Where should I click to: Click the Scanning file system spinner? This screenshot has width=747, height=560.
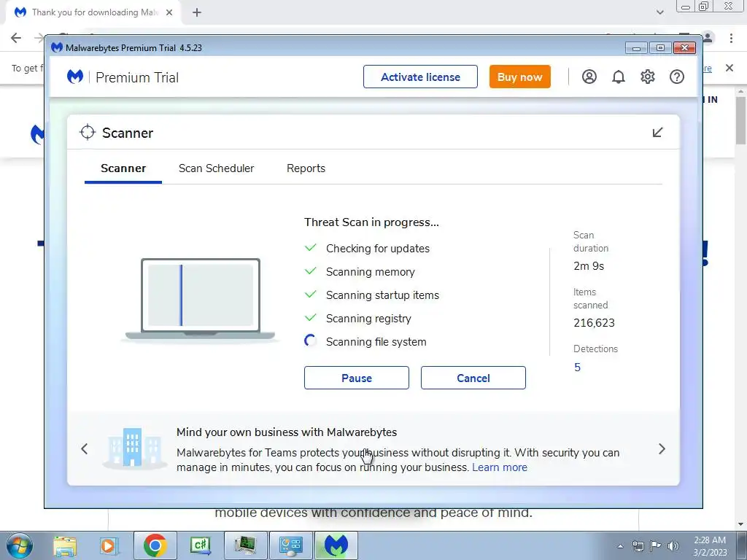(311, 341)
